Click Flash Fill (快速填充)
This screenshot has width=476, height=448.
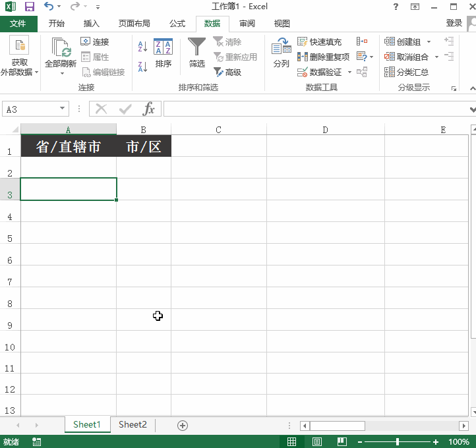[320, 42]
